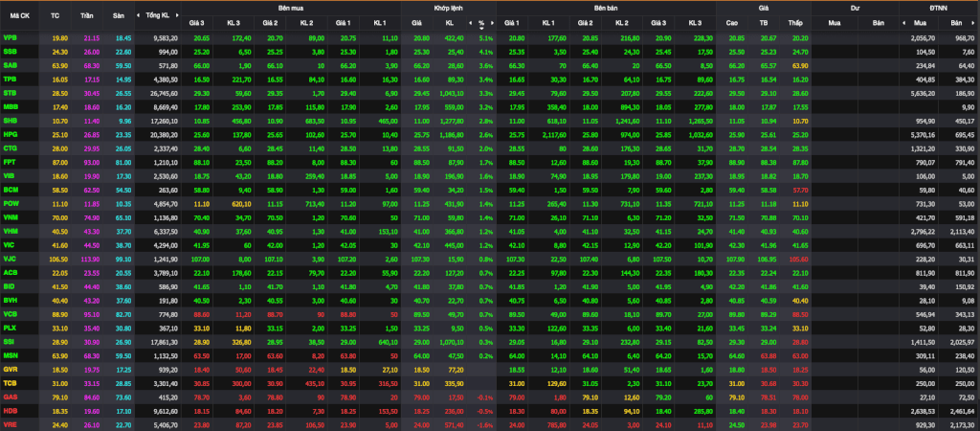Screen dimensions: 980x431
Task: Open the HDB stock symbol
Action: click(10, 411)
